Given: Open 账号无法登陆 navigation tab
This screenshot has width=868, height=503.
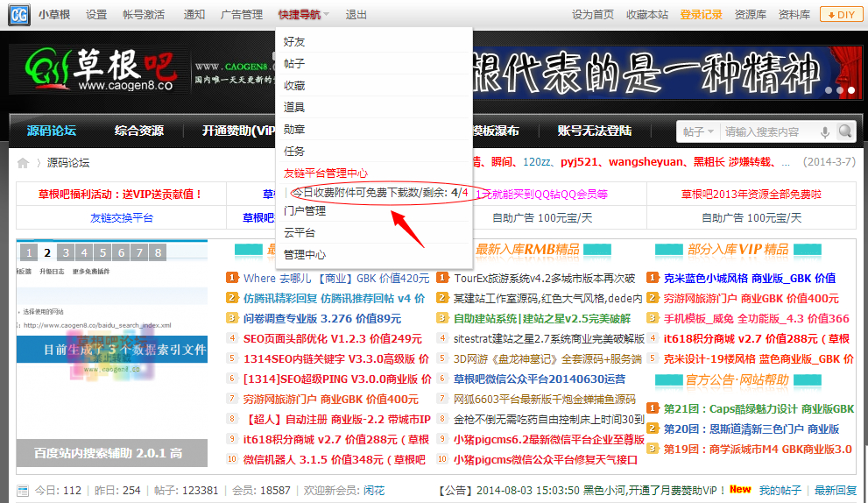Looking at the screenshot, I should click(595, 131).
